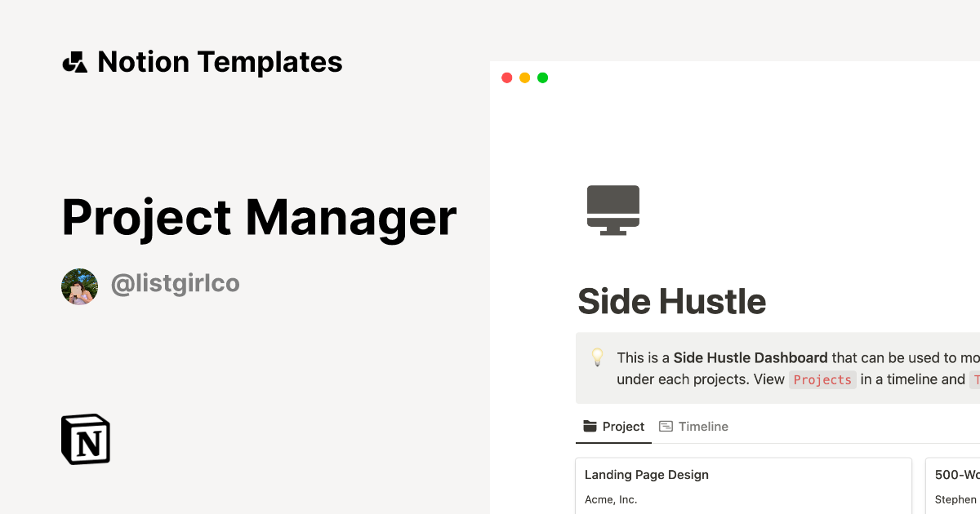Viewport: 980px width, 514px height.
Task: Click the Acme, Inc. label
Action: point(608,498)
